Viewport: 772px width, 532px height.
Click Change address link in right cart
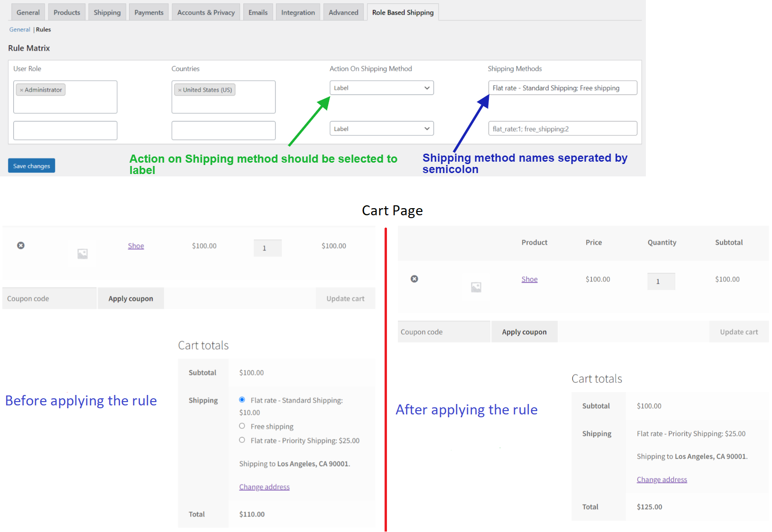(662, 479)
